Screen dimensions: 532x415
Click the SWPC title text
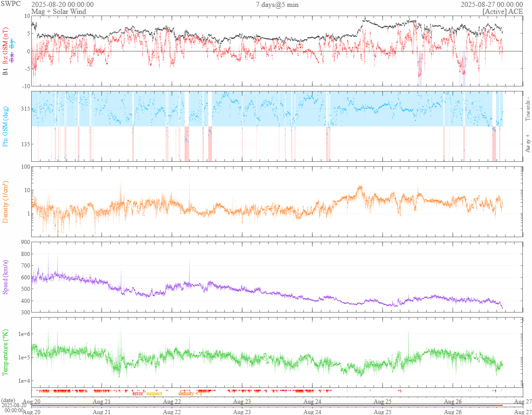click(x=11, y=4)
